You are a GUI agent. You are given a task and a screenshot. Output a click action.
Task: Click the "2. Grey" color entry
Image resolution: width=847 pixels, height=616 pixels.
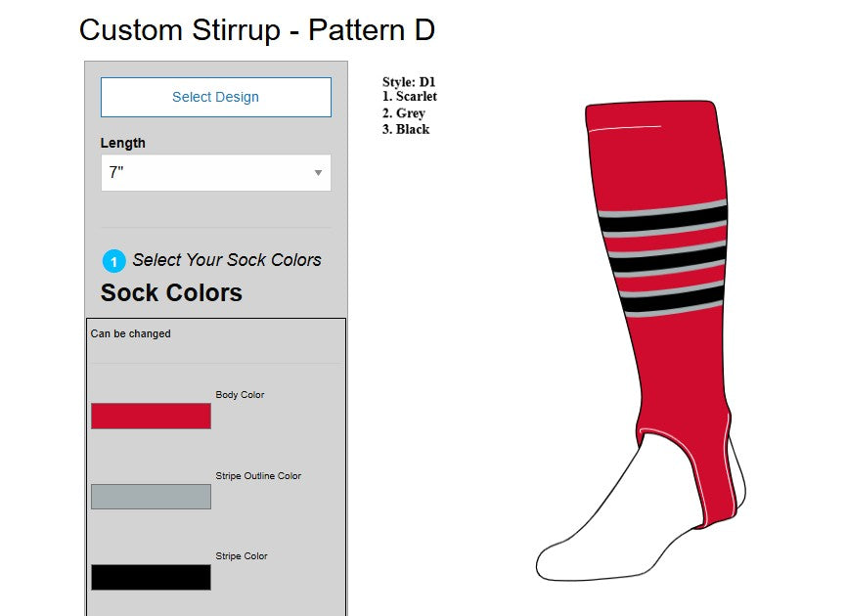pyautogui.click(x=404, y=113)
